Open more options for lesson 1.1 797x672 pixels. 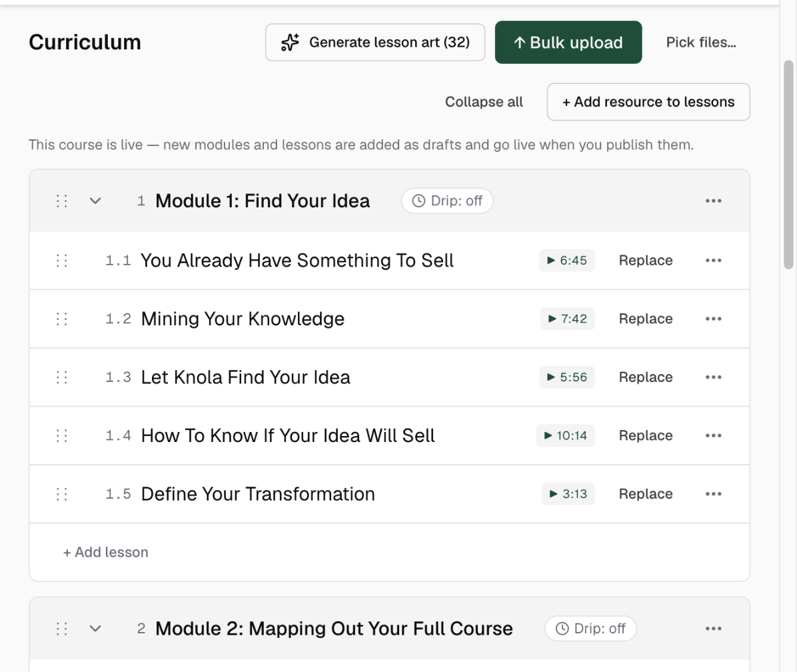click(x=713, y=260)
